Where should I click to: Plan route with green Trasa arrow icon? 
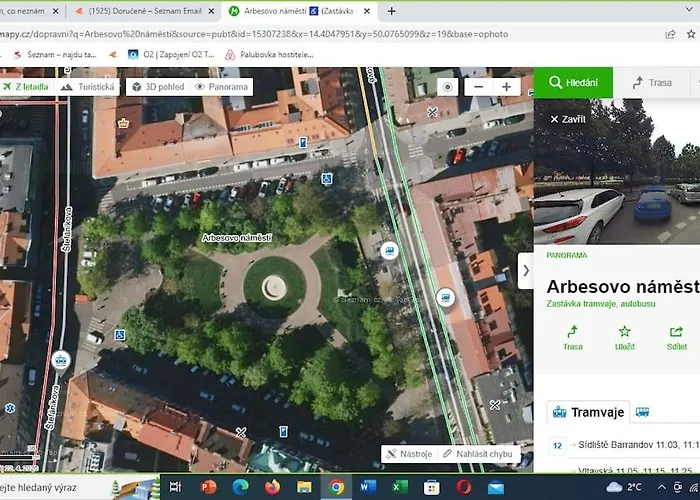pos(572,337)
